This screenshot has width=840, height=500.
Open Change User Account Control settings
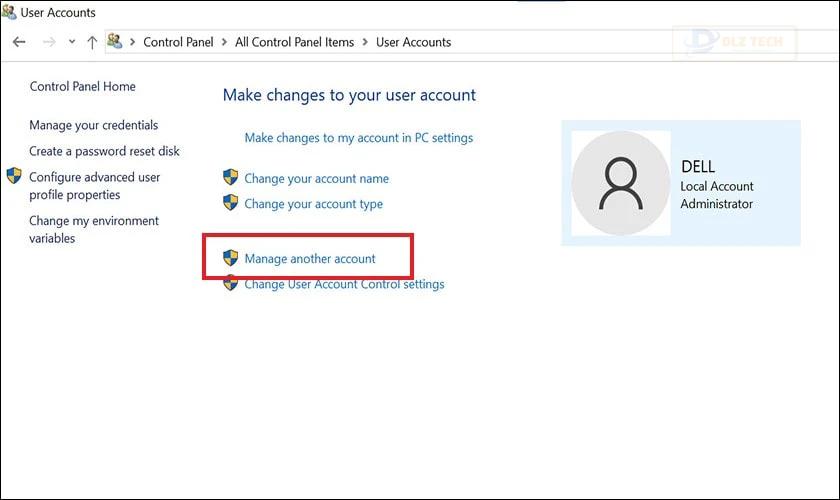[x=344, y=285]
